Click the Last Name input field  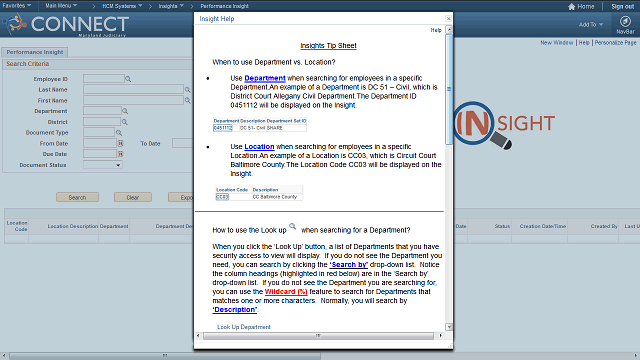(x=133, y=89)
